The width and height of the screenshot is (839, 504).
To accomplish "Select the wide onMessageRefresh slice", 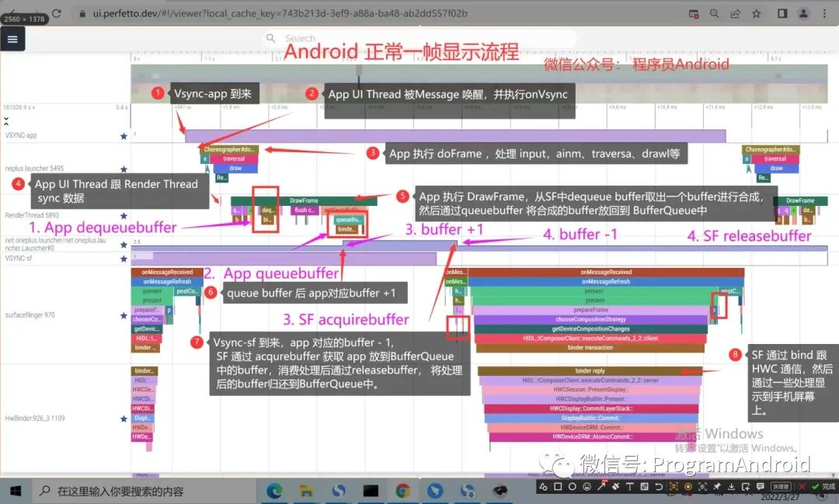I will (606, 281).
